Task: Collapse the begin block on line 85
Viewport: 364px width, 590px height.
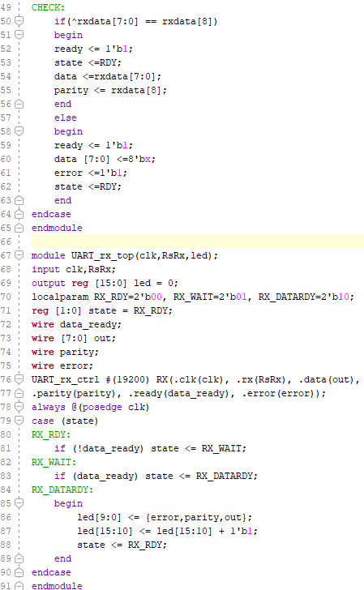Action: click(x=19, y=503)
